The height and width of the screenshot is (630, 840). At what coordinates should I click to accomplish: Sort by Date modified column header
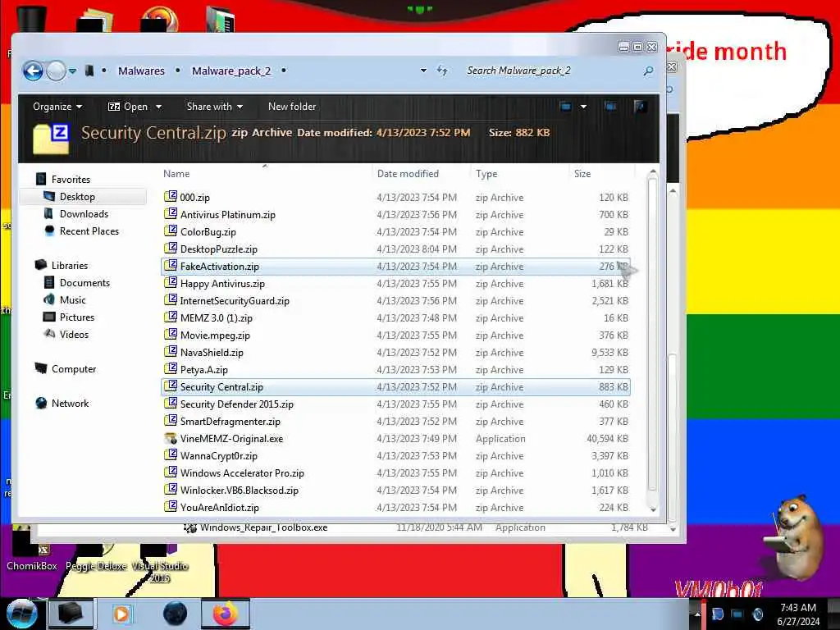(x=408, y=174)
